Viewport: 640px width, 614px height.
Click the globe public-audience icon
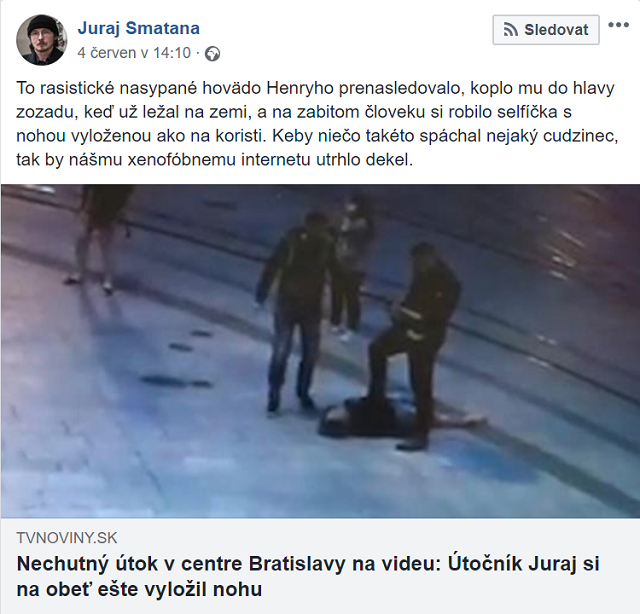(212, 53)
